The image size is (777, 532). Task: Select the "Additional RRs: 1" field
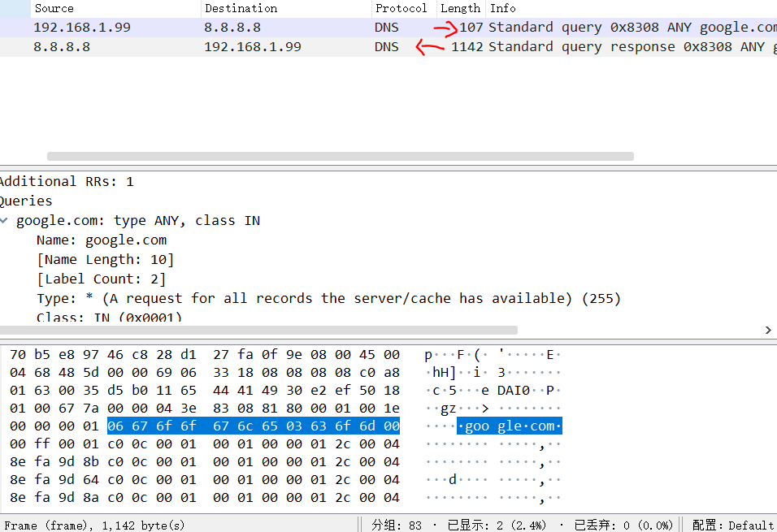coord(67,181)
